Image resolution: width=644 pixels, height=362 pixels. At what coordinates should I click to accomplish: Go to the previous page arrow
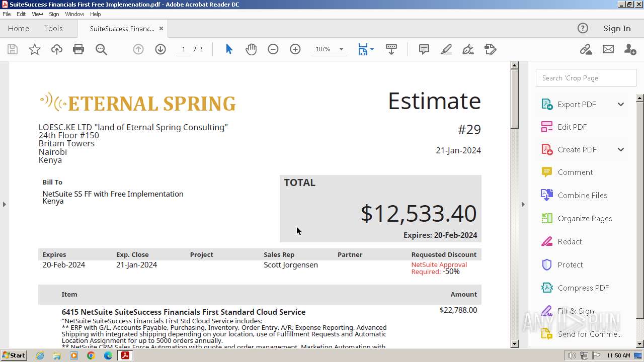(x=138, y=49)
